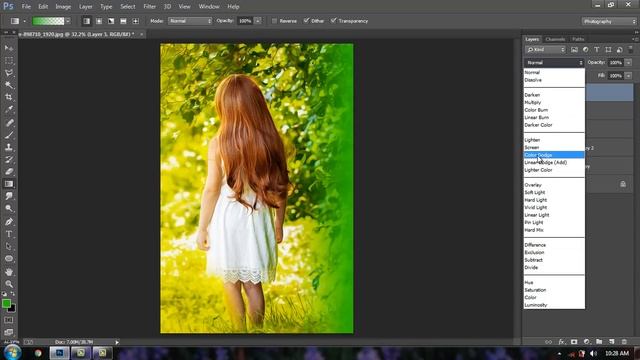
Task: Toggle the Transparency checkbox
Action: pyautogui.click(x=333, y=21)
